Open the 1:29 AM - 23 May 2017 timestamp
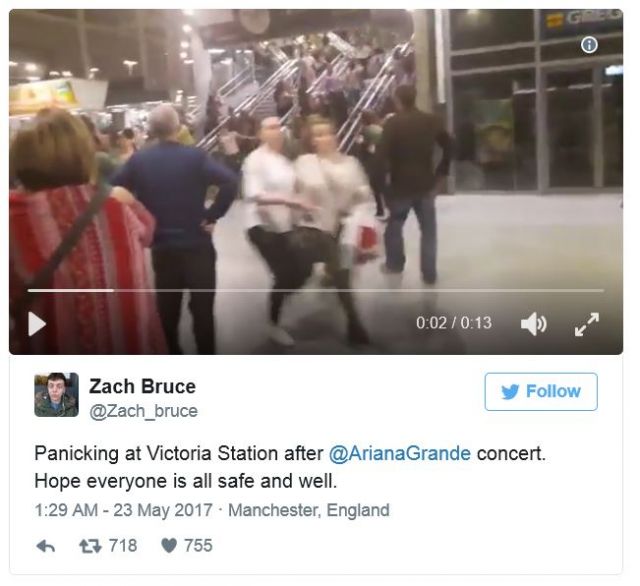 coord(123,510)
